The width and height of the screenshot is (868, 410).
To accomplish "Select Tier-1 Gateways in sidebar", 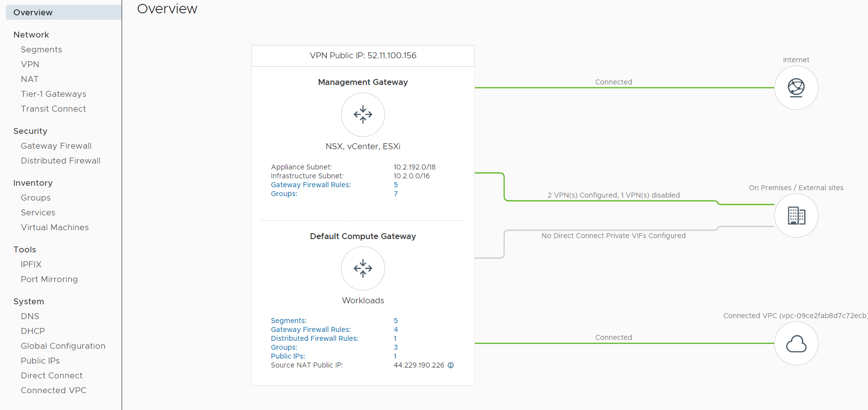I will [x=53, y=94].
